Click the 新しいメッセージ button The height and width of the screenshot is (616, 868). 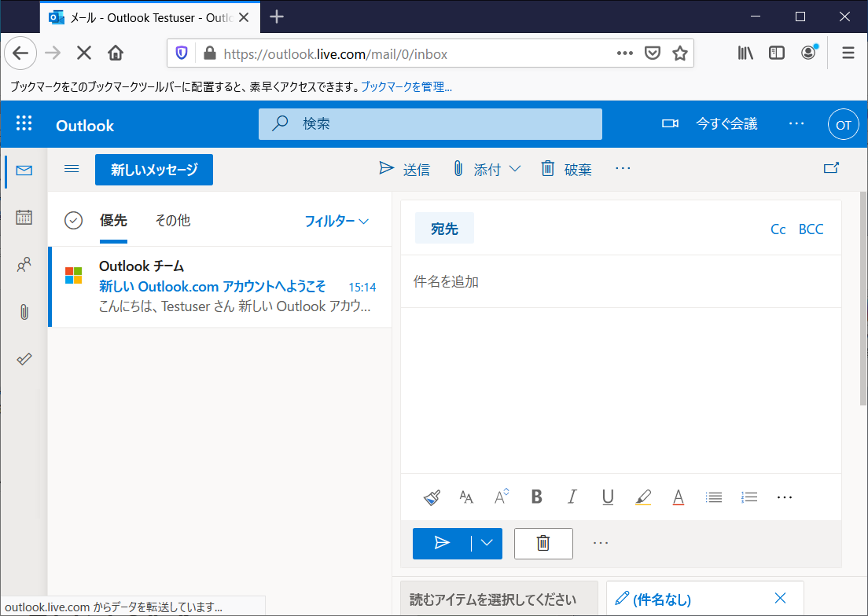click(153, 169)
